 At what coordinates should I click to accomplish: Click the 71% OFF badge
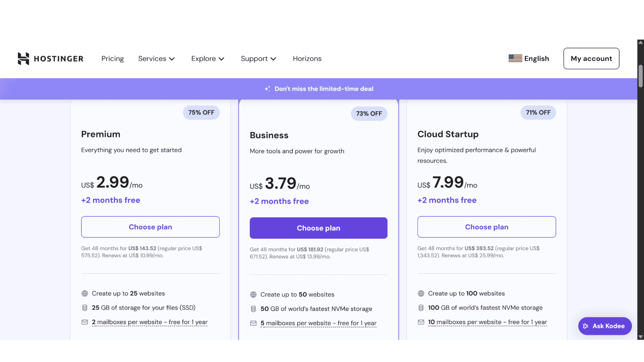538,113
